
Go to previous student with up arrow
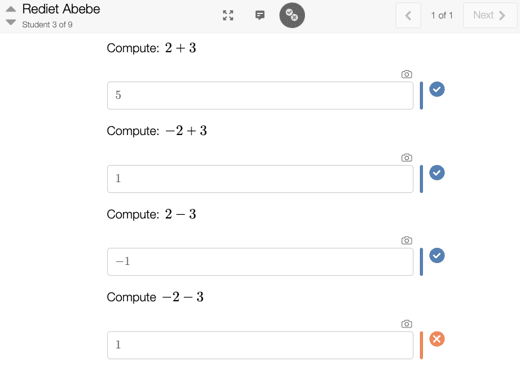[11, 9]
